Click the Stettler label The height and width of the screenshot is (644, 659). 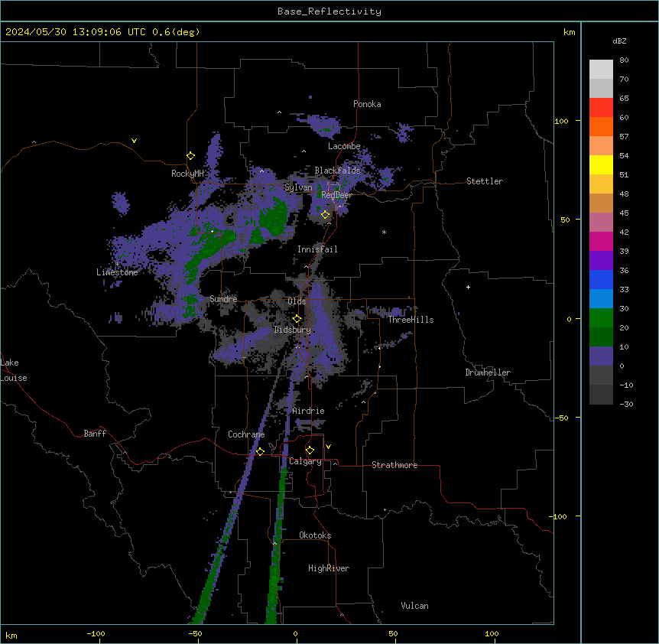point(485,181)
